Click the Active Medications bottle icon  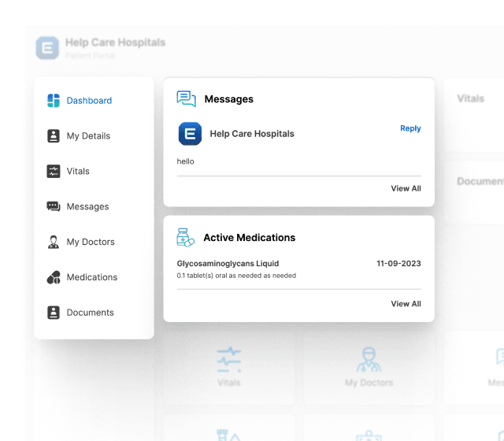186,237
